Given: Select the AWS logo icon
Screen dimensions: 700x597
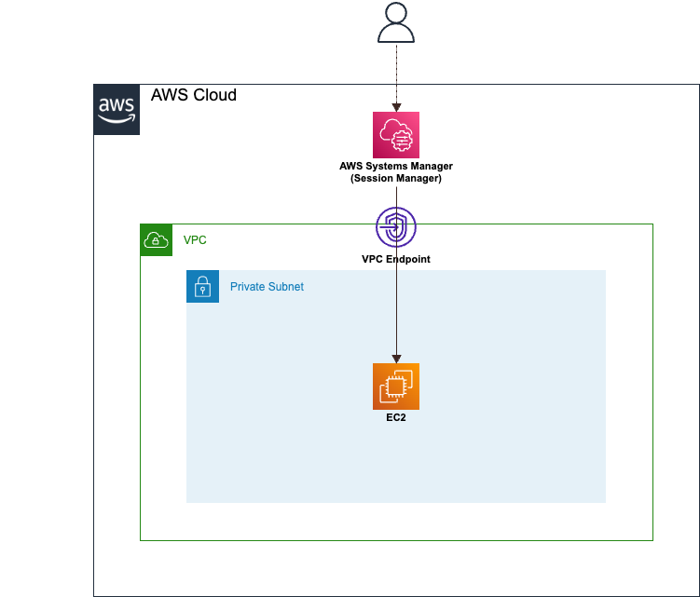Looking at the screenshot, I should coord(117,109).
